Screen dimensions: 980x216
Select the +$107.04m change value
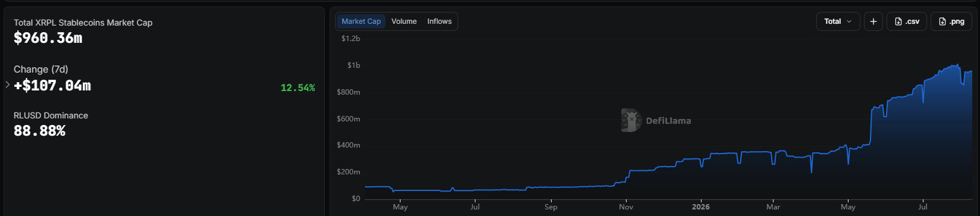(52, 86)
